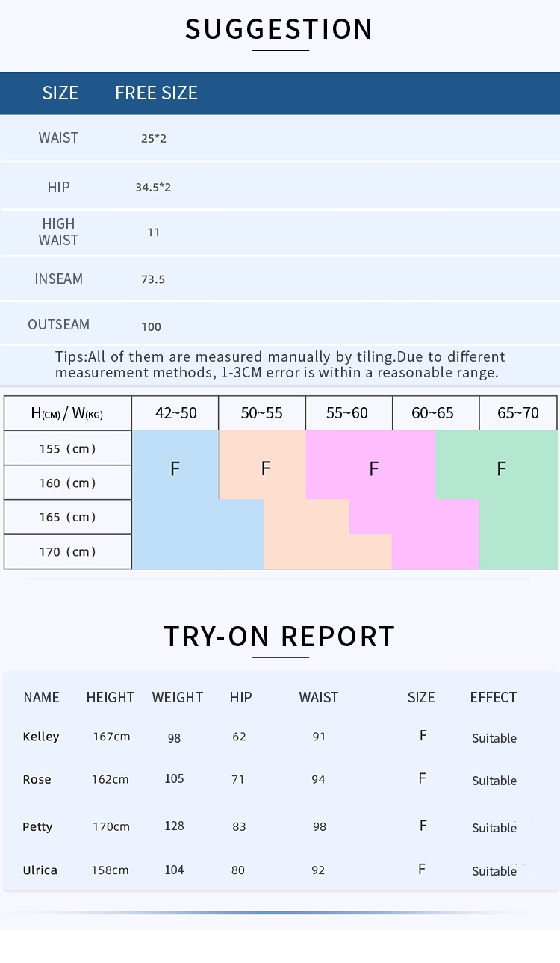Select the pink F size block
The image size is (560, 963).
tap(373, 468)
